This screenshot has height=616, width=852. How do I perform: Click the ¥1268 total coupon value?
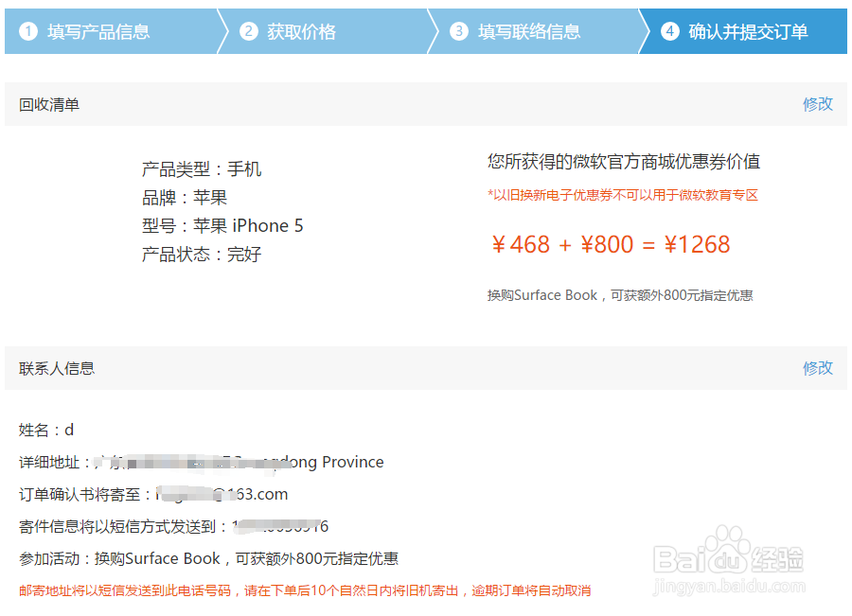pyautogui.click(x=697, y=244)
